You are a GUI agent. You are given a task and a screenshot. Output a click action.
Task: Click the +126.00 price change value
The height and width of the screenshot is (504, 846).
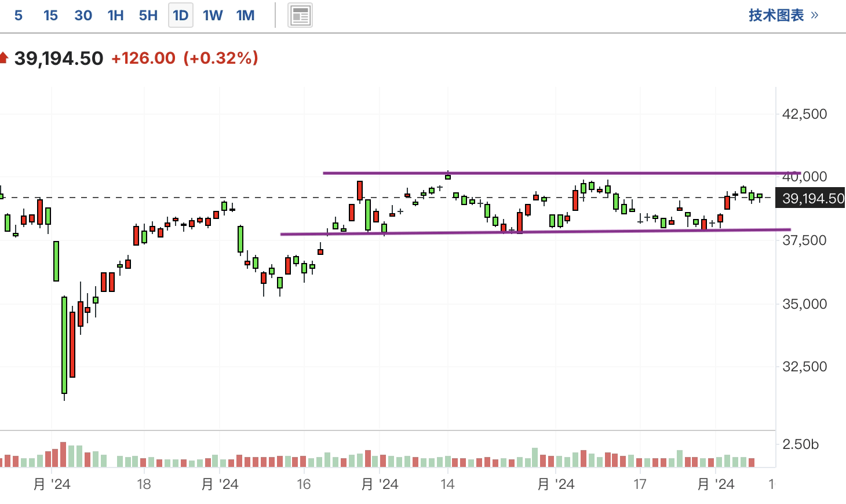(x=143, y=58)
